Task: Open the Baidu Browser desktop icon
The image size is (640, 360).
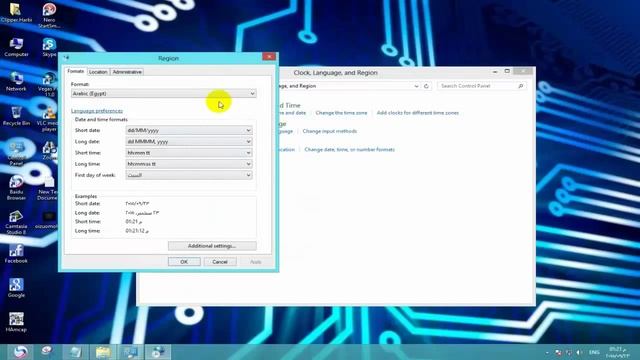Action: [x=16, y=188]
